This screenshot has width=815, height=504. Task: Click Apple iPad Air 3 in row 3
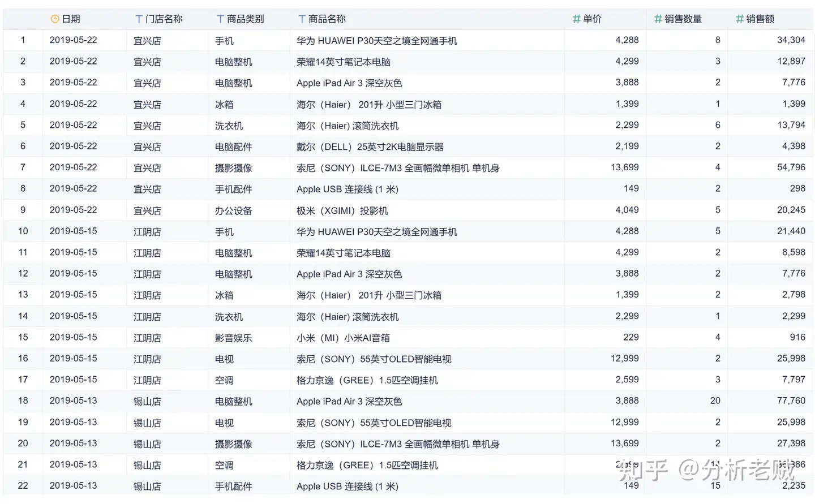click(x=349, y=83)
